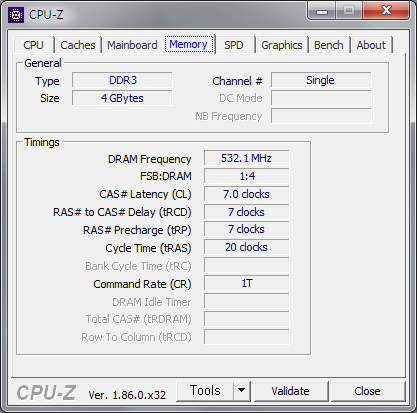Switch to the CPU tab

[33, 45]
